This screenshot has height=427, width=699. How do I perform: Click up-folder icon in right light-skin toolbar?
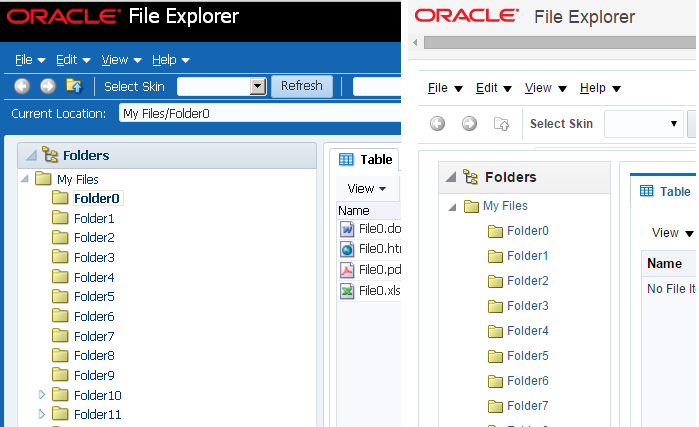501,123
